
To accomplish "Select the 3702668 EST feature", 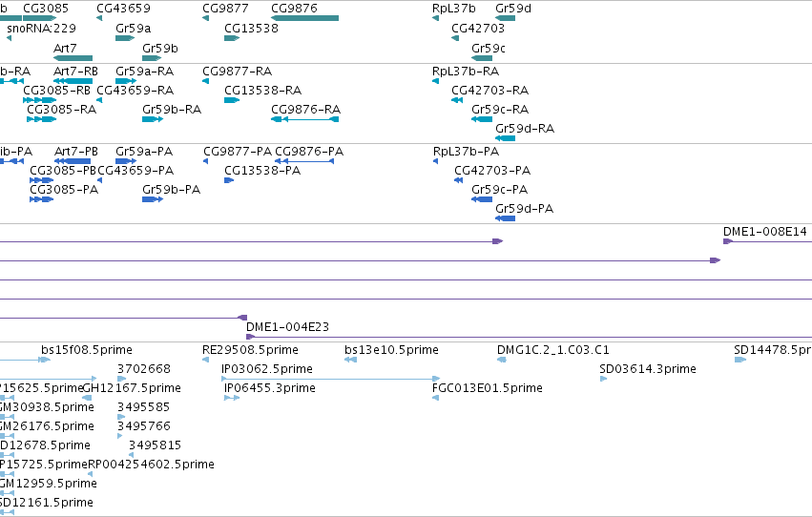I will (x=122, y=379).
